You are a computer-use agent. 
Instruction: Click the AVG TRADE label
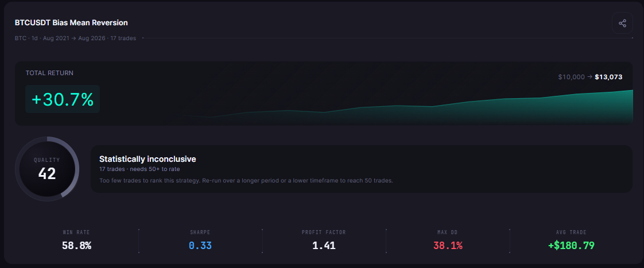pos(571,232)
